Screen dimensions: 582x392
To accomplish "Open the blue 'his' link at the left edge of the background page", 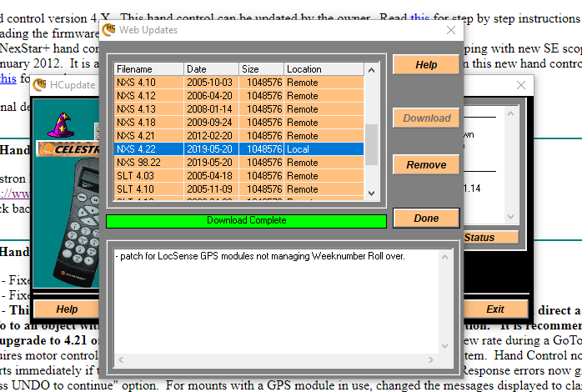I will [8, 78].
